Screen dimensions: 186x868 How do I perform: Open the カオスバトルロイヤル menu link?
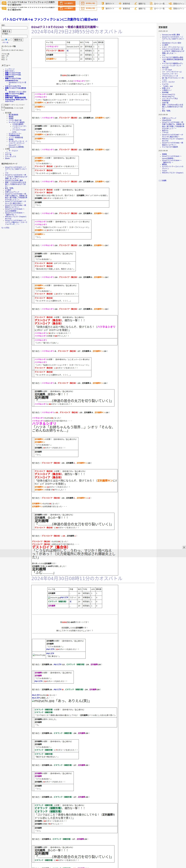pos(13,86)
